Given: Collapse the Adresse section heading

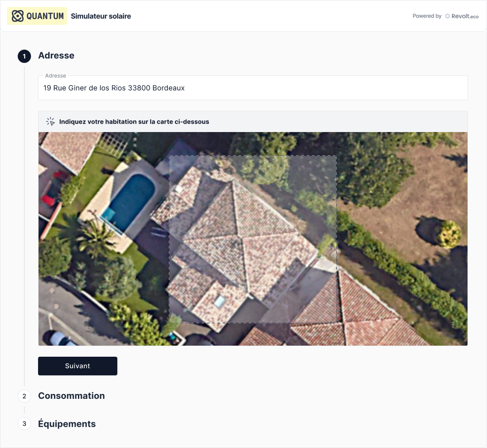Looking at the screenshot, I should click(56, 55).
